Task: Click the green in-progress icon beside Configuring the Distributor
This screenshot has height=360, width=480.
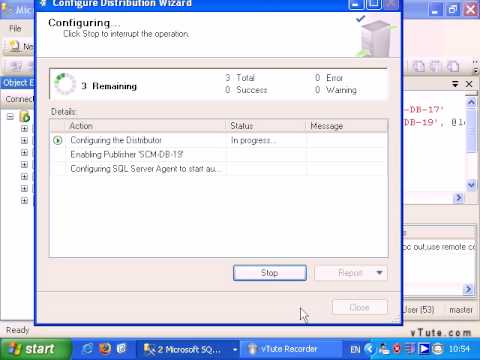Action: (58, 140)
